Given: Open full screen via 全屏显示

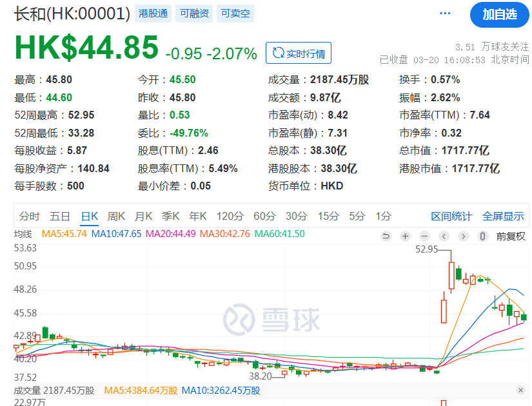Looking at the screenshot, I should coord(502,217).
